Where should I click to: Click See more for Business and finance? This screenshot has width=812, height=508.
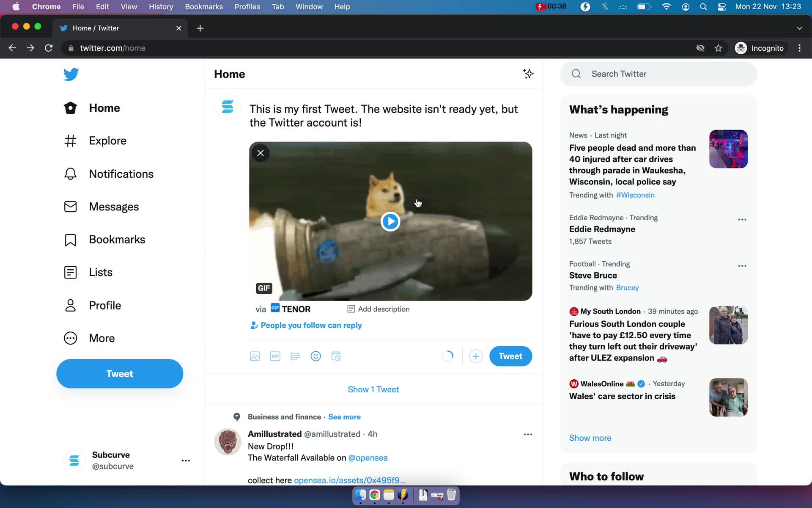coord(344,417)
